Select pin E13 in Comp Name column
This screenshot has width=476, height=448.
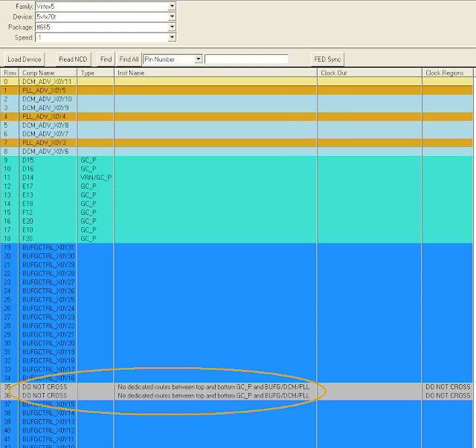pos(48,195)
